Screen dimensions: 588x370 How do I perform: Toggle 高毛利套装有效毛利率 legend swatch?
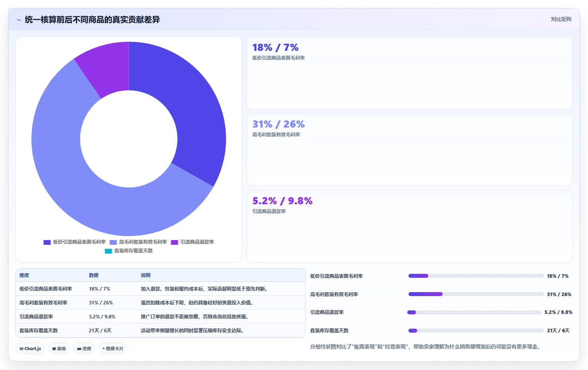(113, 242)
